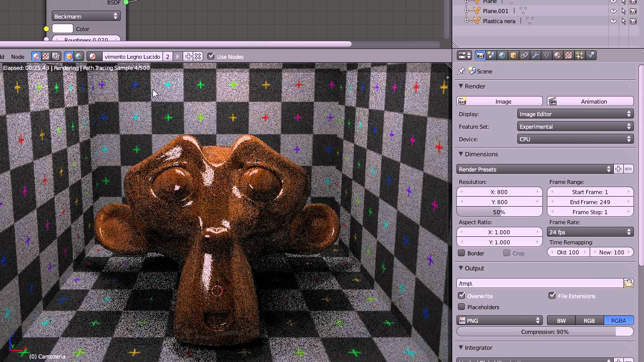Open the World properties globe icon
The width and height of the screenshot is (644, 362).
[x=502, y=55]
